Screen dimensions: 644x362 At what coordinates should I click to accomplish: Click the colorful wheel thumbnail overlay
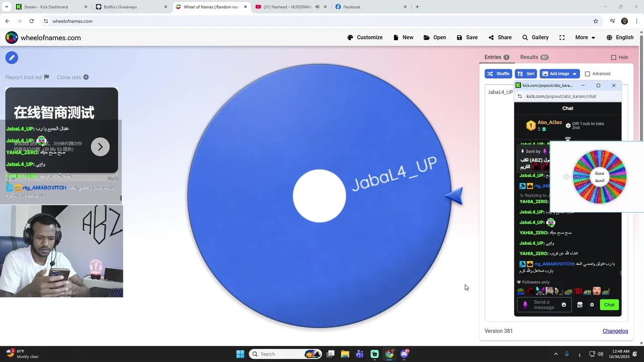coord(599,176)
